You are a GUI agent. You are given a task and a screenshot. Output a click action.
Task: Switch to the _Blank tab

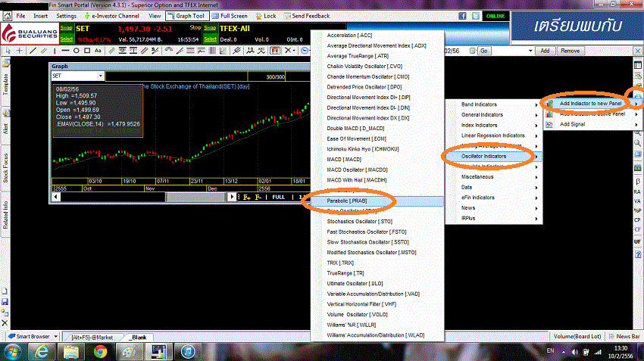(139, 338)
